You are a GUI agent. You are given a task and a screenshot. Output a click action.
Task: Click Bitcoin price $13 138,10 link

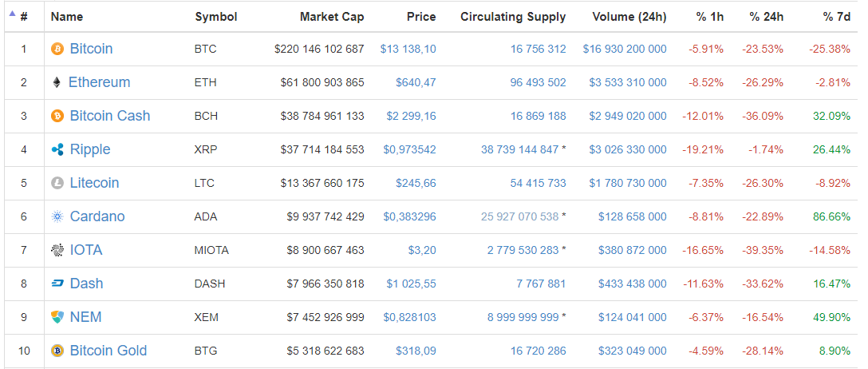(408, 49)
